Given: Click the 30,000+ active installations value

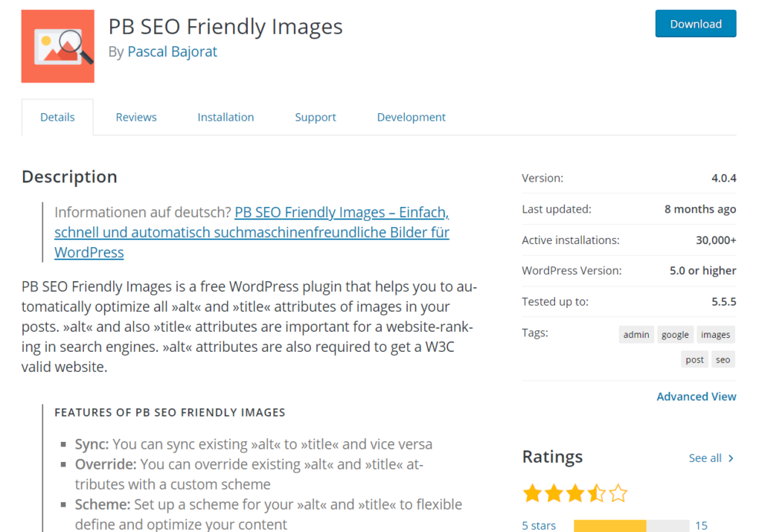Looking at the screenshot, I should pos(716,240).
